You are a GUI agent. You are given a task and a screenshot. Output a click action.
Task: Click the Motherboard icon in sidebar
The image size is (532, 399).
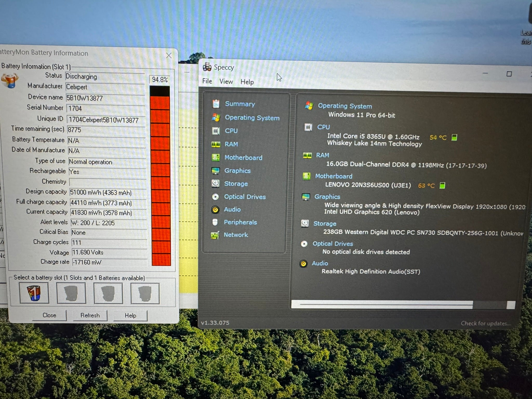[x=216, y=157]
